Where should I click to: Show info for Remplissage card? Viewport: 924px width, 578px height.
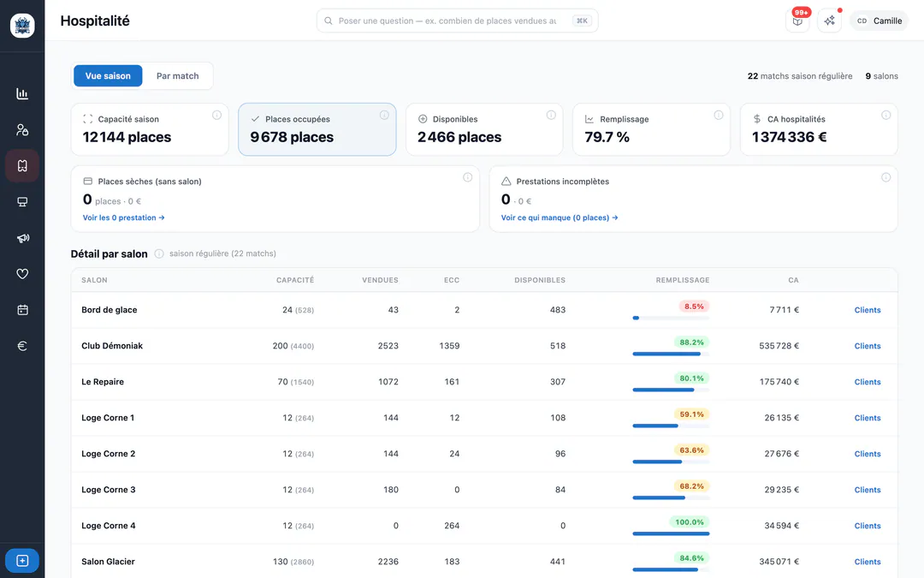[719, 115]
